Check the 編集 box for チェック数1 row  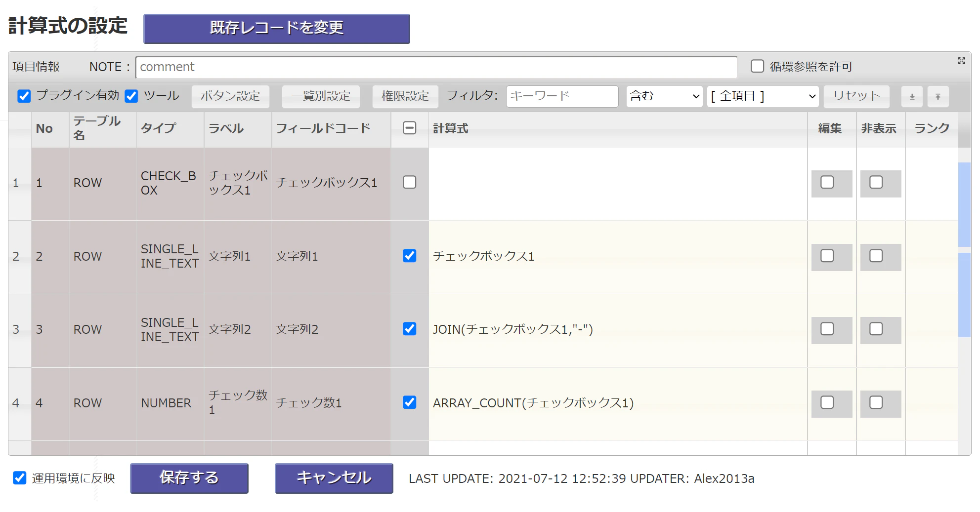pyautogui.click(x=827, y=402)
